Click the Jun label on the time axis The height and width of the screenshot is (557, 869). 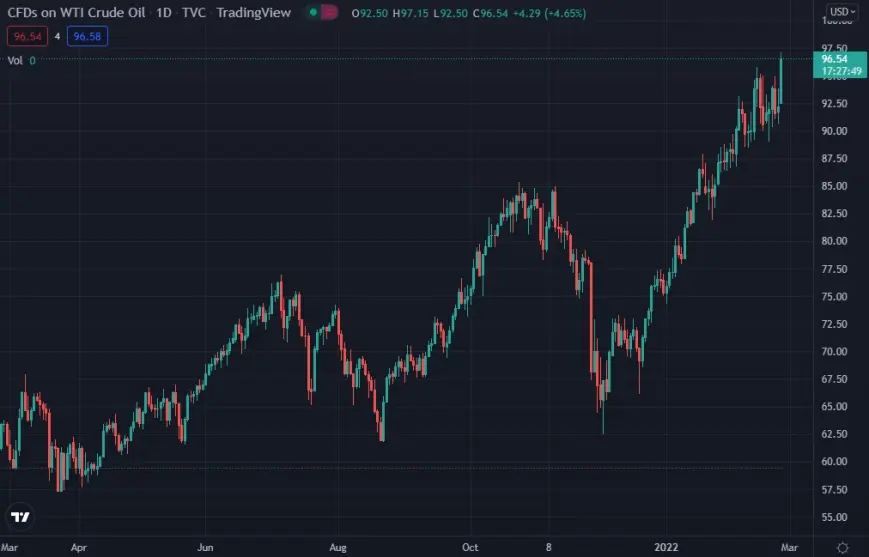(205, 548)
